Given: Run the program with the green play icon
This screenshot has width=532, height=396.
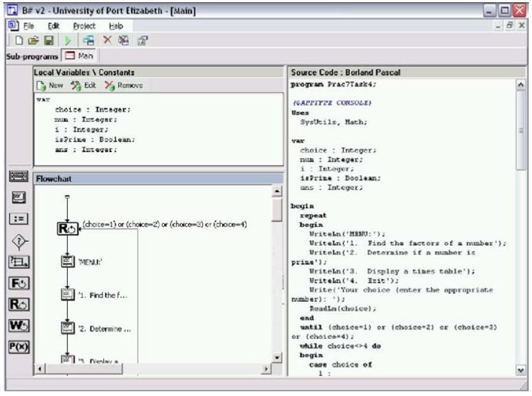Looking at the screenshot, I should coord(67,40).
